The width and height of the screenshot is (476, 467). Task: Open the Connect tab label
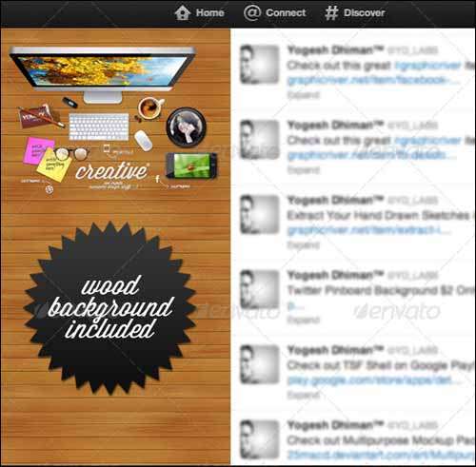click(286, 13)
